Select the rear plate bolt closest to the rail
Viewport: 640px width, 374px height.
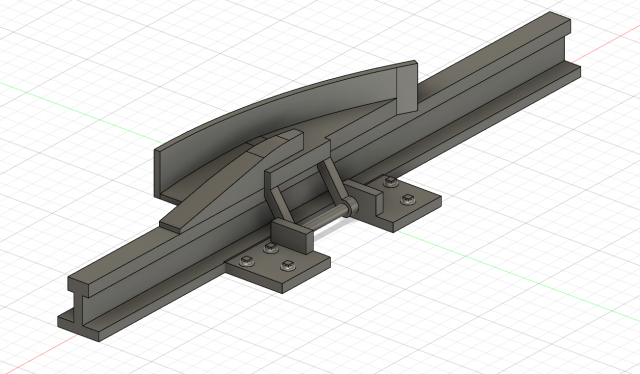[391, 182]
